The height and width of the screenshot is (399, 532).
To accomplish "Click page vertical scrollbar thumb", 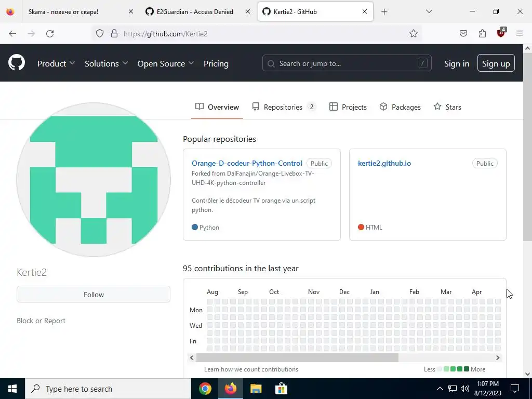I will (x=527, y=147).
